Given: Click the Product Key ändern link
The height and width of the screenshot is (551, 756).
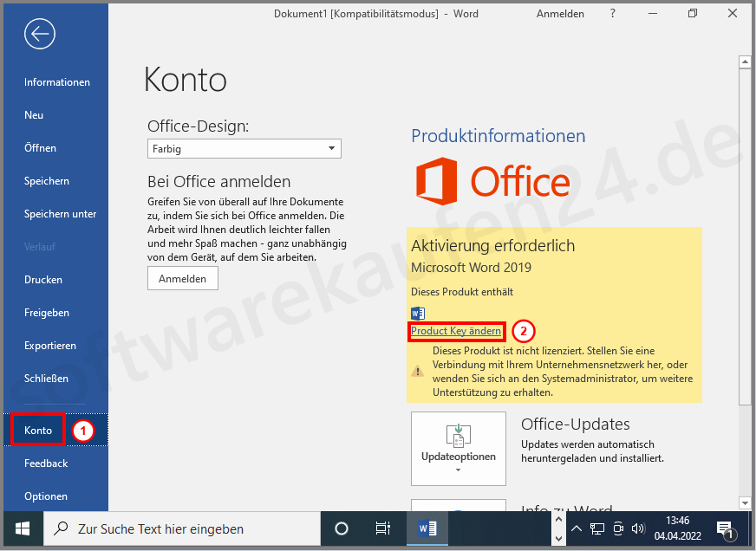Looking at the screenshot, I should (x=457, y=331).
